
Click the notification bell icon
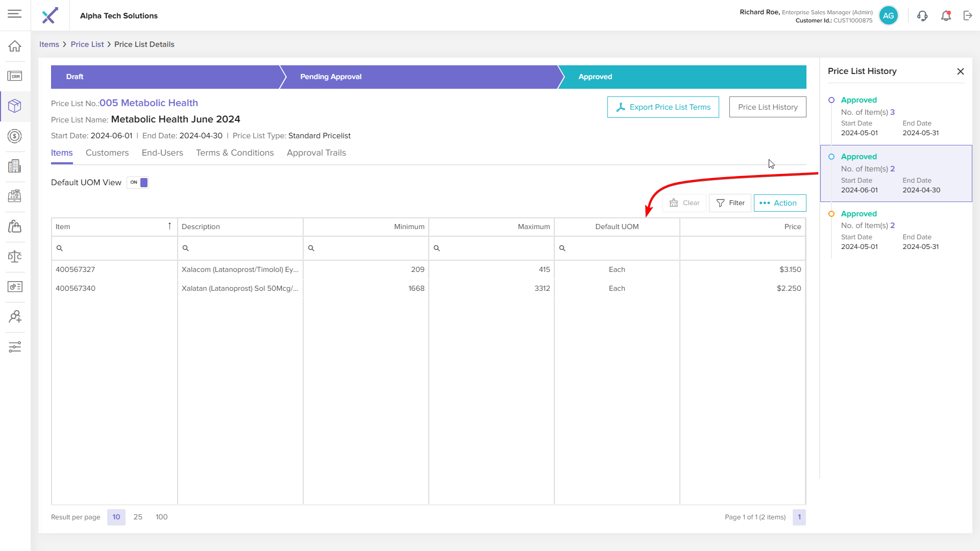(x=946, y=16)
